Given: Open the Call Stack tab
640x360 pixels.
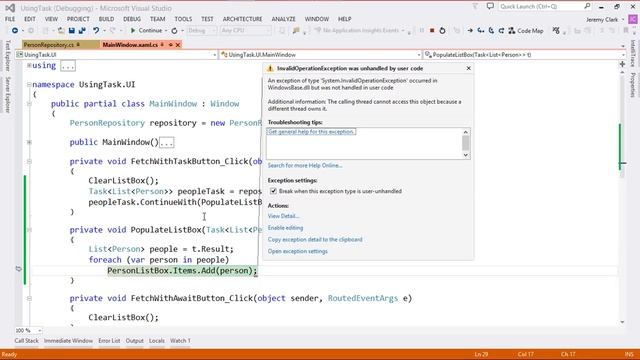Looking at the screenshot, I should click(27, 341).
